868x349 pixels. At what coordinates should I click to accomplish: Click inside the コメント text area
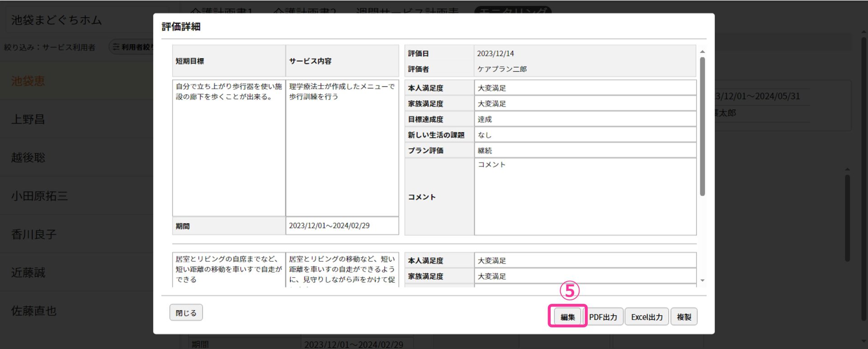pos(585,196)
